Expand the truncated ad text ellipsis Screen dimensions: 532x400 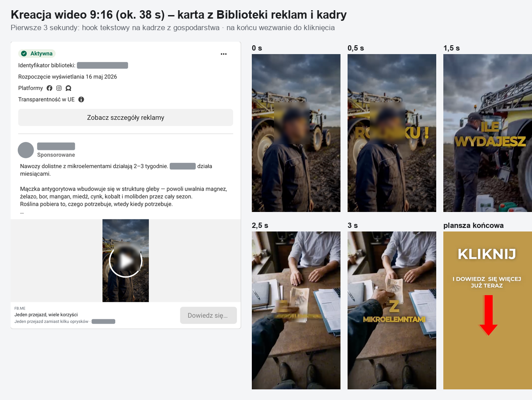point(22,212)
